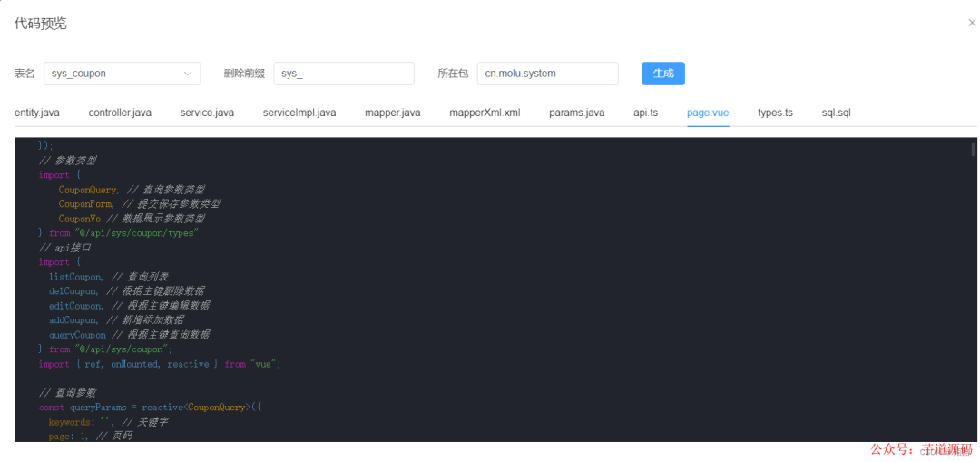The width and height of the screenshot is (980, 462).
Task: Select the api.ts tab
Action: pyautogui.click(x=646, y=113)
